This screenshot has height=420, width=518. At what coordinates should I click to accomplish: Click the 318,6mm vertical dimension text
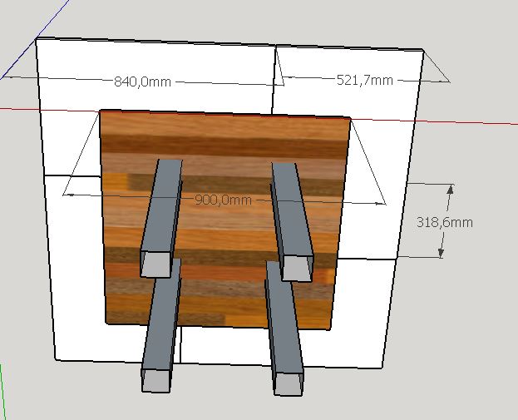(x=444, y=222)
